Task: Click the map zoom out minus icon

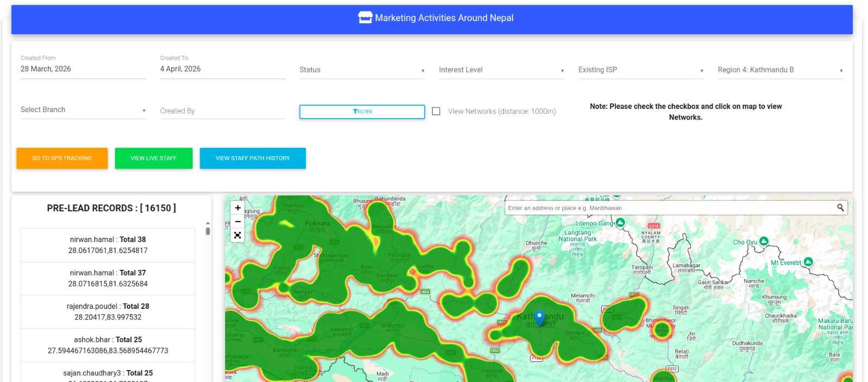Action: [x=238, y=222]
